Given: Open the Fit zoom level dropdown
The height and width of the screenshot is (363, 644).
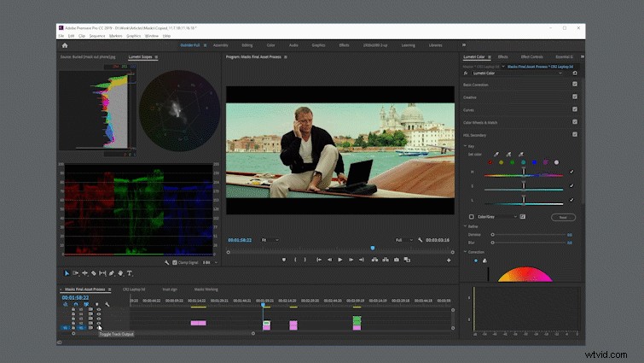Looking at the screenshot, I should pyautogui.click(x=270, y=240).
